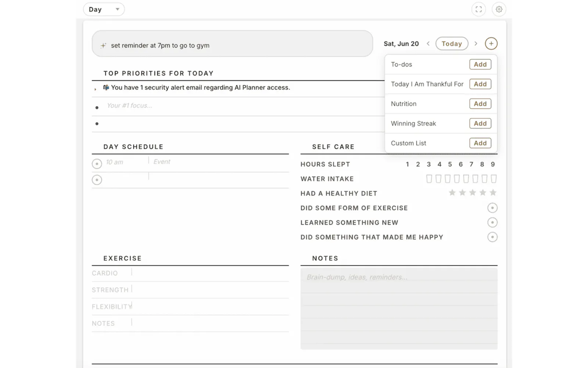Toggle Did Some Form of Exercise

(x=492, y=208)
